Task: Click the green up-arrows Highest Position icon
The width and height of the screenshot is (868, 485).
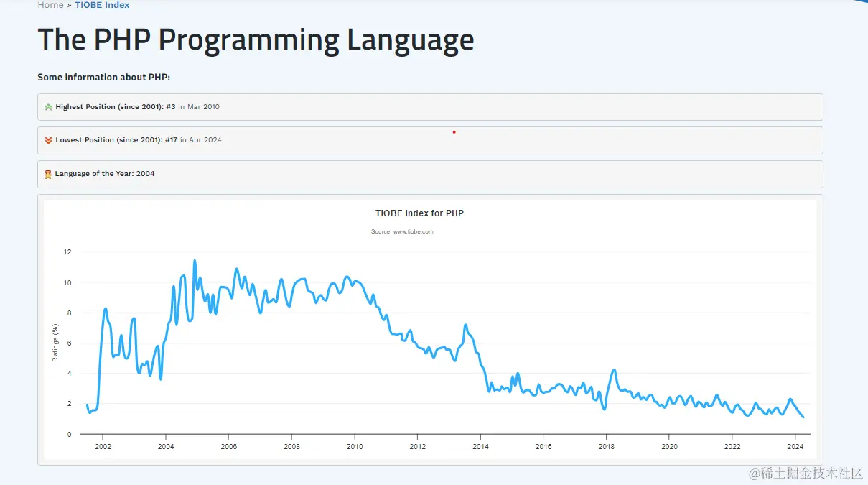Action: click(x=48, y=107)
